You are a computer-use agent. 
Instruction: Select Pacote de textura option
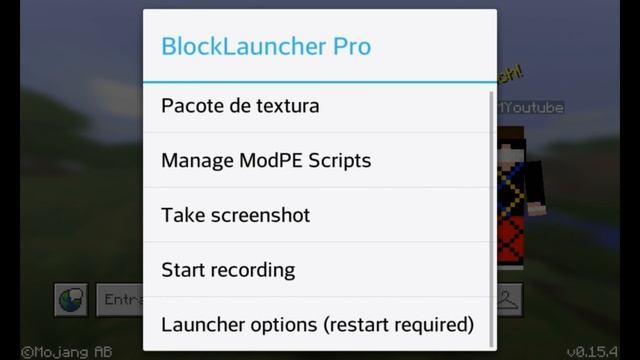point(317,106)
